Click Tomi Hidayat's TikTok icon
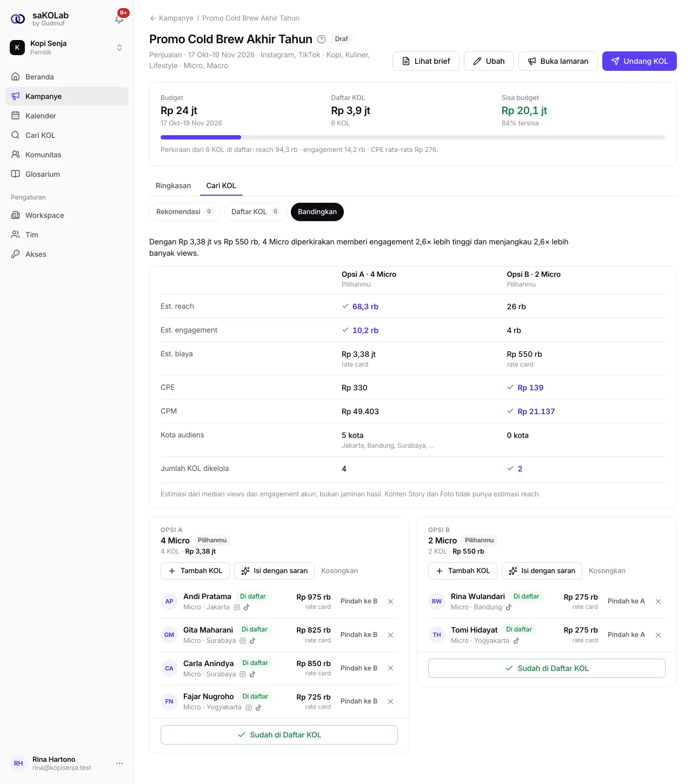The image size is (692, 784). tap(516, 641)
